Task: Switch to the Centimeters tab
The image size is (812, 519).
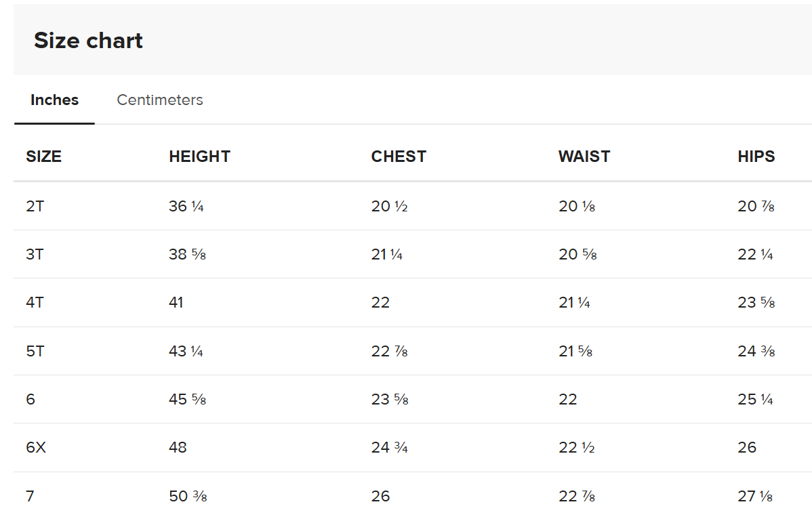Action: click(159, 100)
